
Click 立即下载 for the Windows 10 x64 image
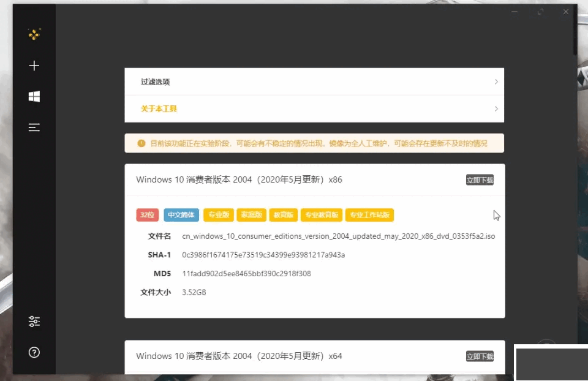coord(479,356)
